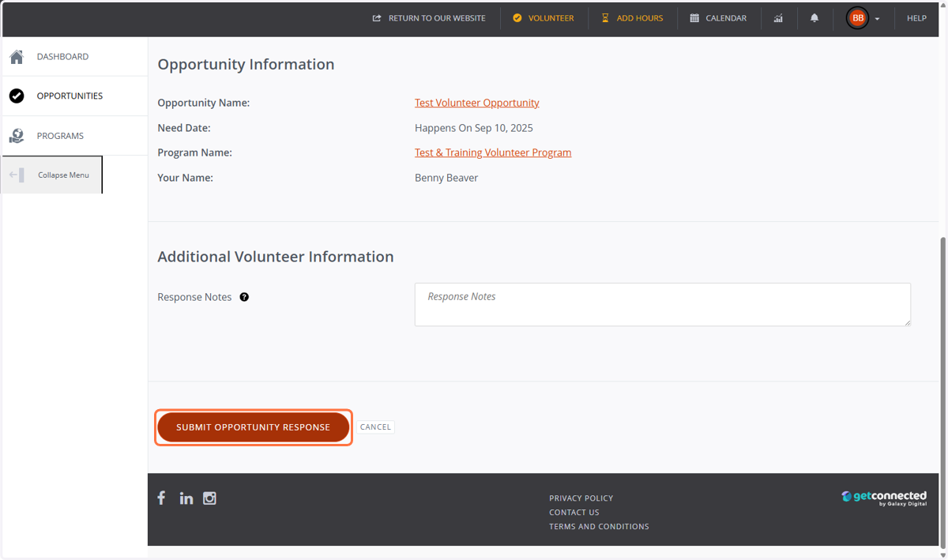
Task: Open Dashboard in the sidebar
Action: pos(74,57)
